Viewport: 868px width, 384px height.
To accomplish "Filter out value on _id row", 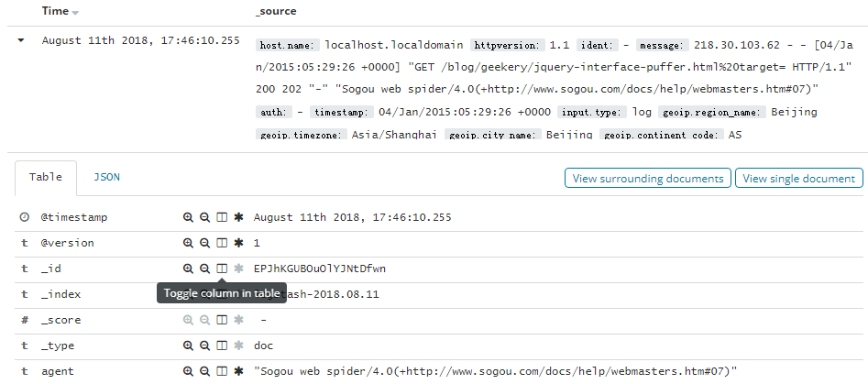I will tap(204, 269).
